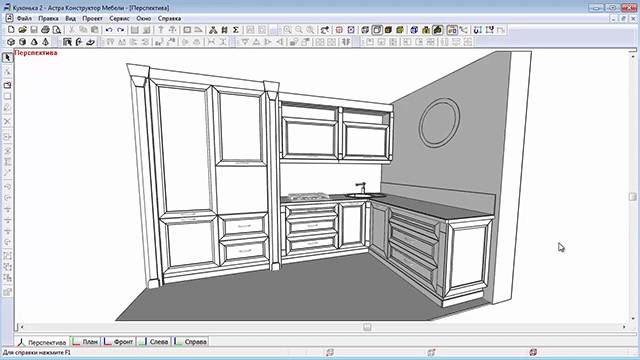
Task: Toggle the highlighted dimensions display button
Action: (x=452, y=30)
